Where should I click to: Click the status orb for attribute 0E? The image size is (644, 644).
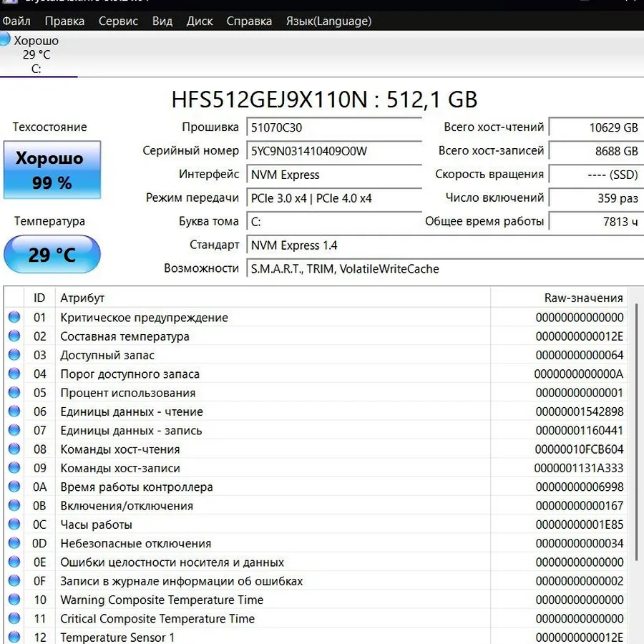[14, 562]
